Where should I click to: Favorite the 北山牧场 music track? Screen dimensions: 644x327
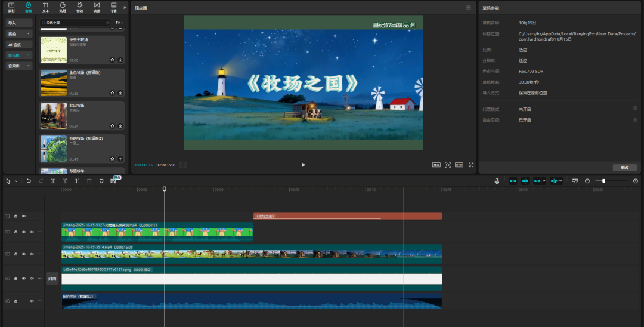(x=112, y=126)
